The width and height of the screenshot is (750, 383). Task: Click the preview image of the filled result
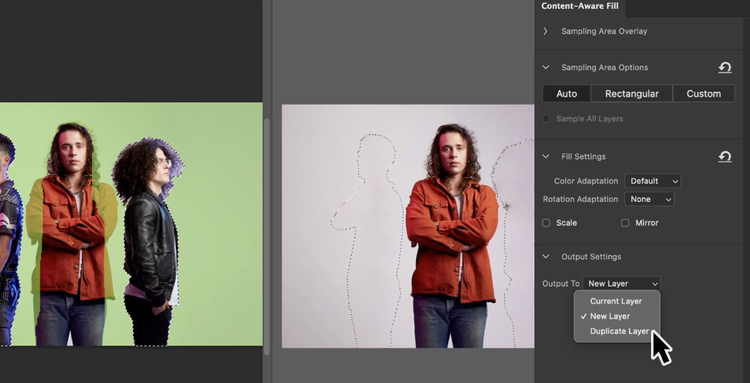click(408, 226)
